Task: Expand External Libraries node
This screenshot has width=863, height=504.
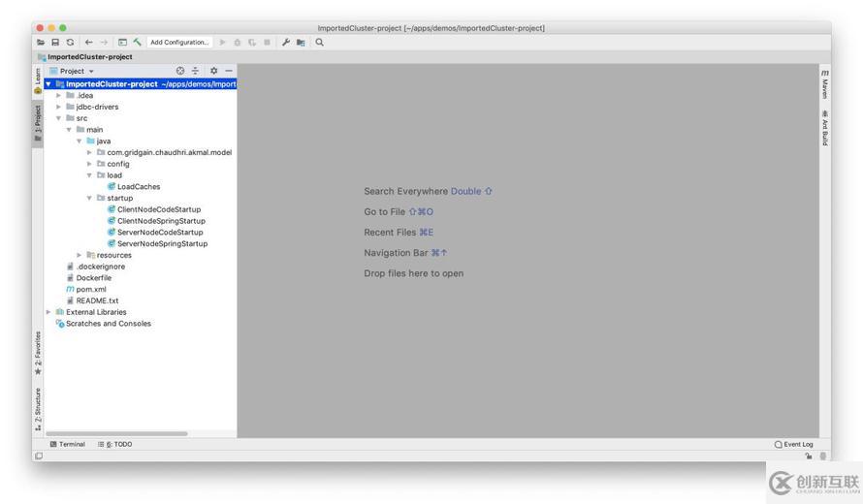Action: [48, 312]
